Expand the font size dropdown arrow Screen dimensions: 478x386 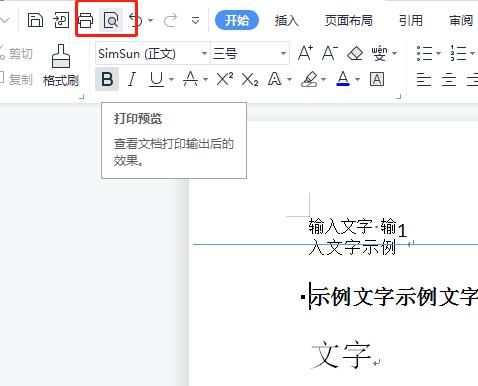[x=283, y=53]
